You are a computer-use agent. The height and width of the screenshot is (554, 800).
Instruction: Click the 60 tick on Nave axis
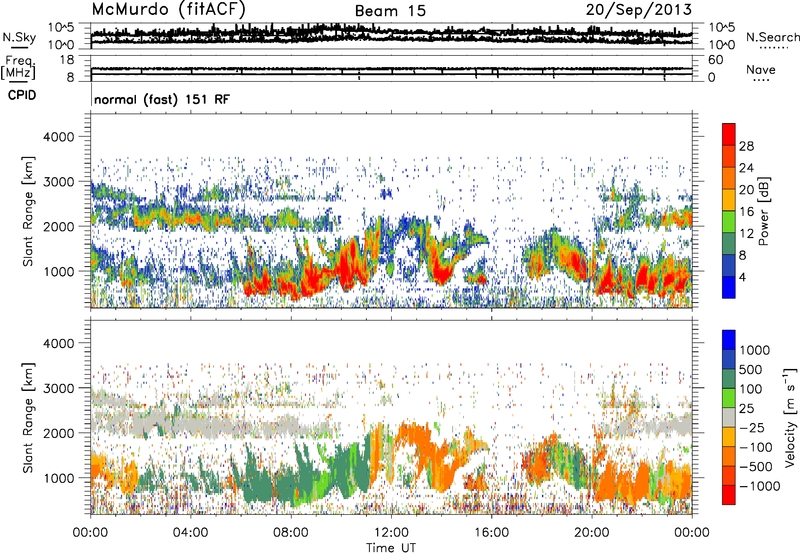coord(716,60)
